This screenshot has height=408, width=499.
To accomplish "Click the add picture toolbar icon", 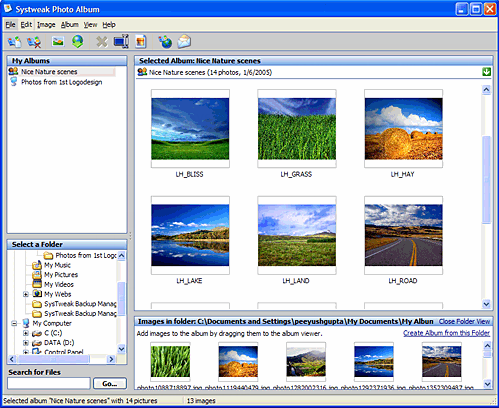I will pos(58,41).
